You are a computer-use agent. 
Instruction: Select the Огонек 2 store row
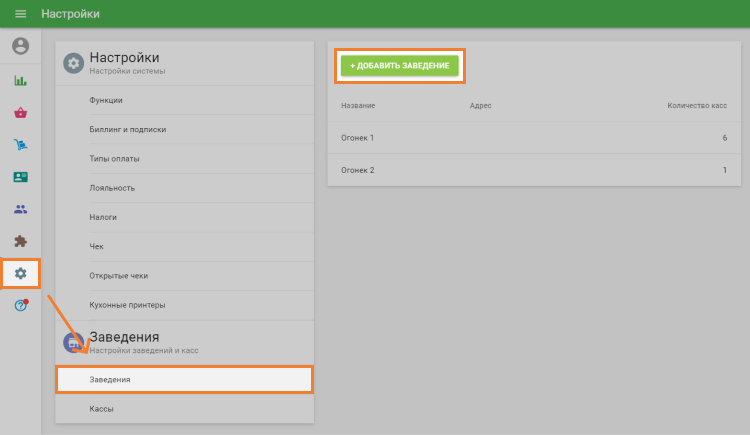533,170
